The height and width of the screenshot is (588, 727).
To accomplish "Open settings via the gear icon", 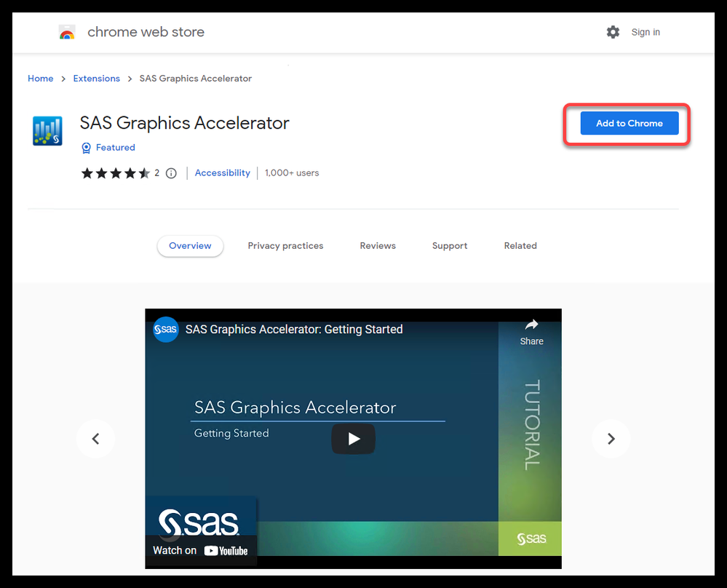I will (x=613, y=32).
